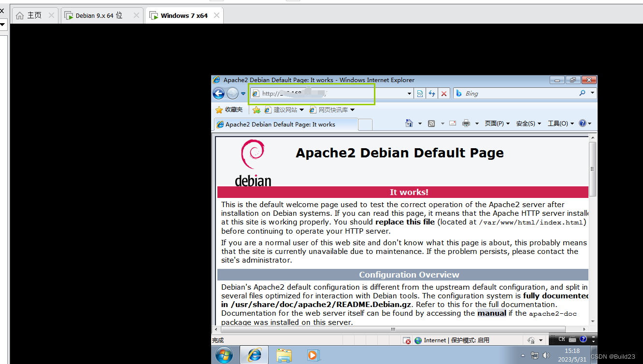Image resolution: width=643 pixels, height=364 pixels.
Task: Click the network tray icon
Action: 534,356
